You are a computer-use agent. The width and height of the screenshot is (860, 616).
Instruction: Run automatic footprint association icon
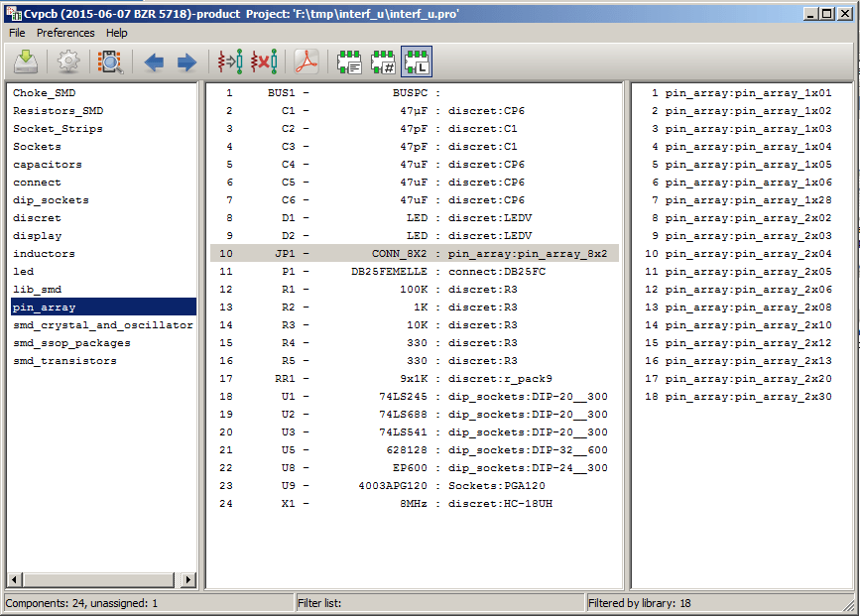pos(230,62)
